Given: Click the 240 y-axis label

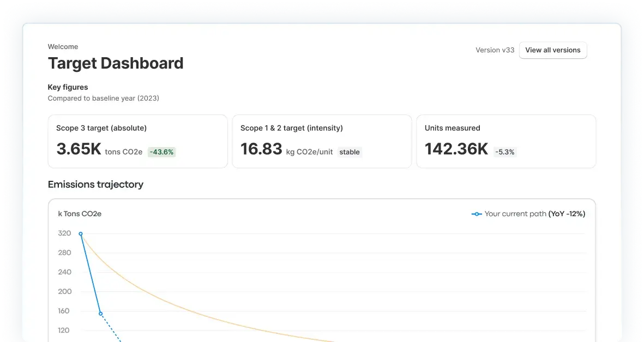Looking at the screenshot, I should [x=64, y=272].
